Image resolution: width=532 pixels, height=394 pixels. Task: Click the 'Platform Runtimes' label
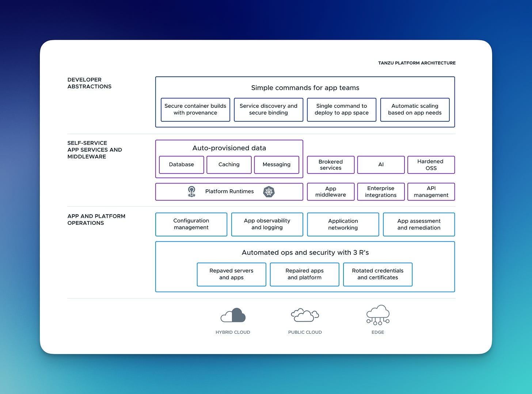tap(229, 192)
